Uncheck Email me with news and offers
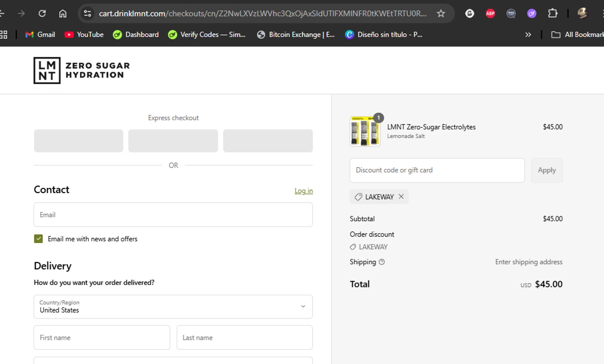This screenshot has width=604, height=364. coord(38,239)
